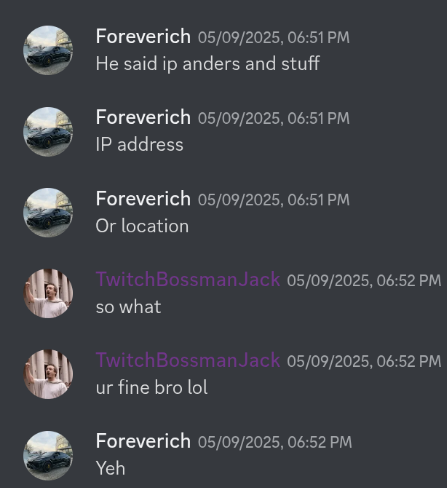447x488 pixels.
Task: Click Foreverich's avatar next to "He said ip anders"
Action: pyautogui.click(x=48, y=50)
